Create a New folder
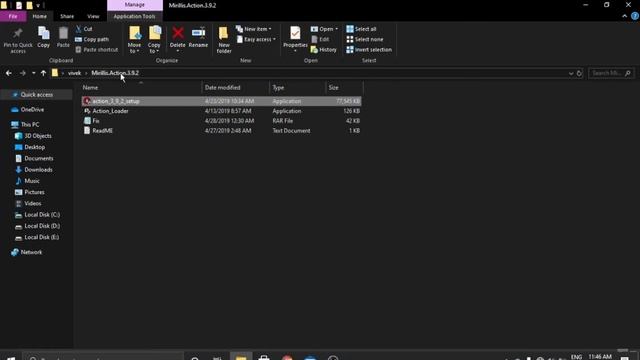The height and width of the screenshot is (360, 640). point(224,40)
